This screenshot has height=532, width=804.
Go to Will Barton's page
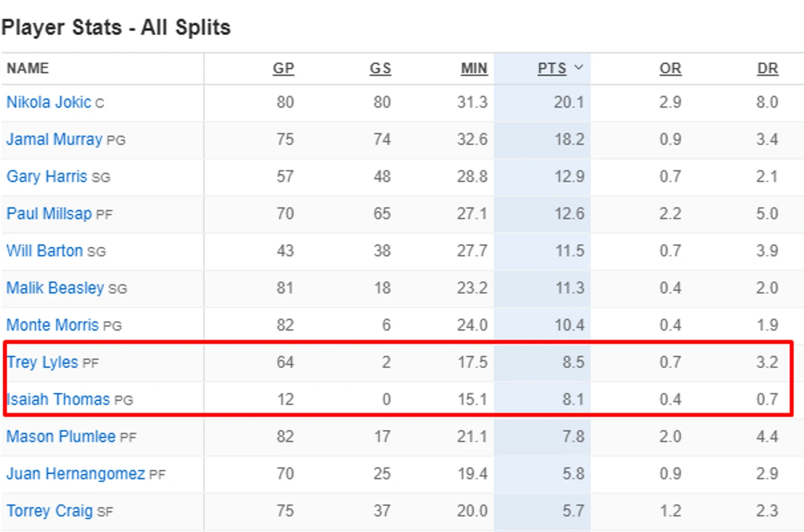click(45, 251)
